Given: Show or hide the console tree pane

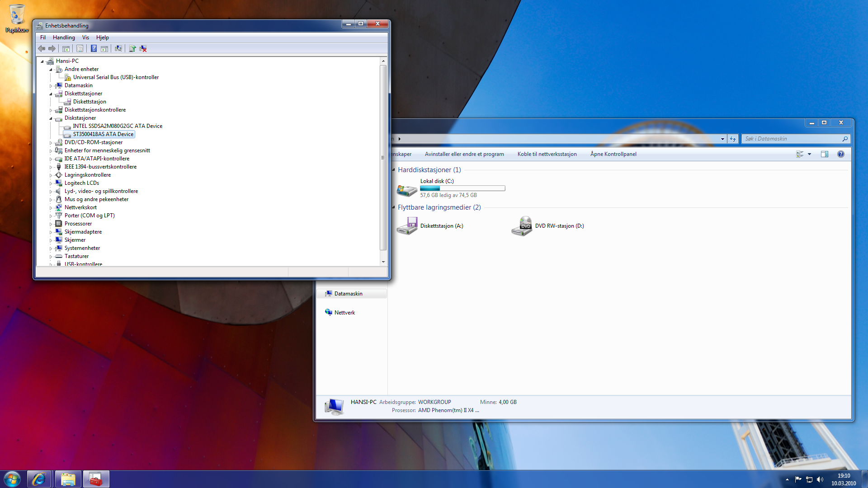Looking at the screenshot, I should tap(66, 48).
